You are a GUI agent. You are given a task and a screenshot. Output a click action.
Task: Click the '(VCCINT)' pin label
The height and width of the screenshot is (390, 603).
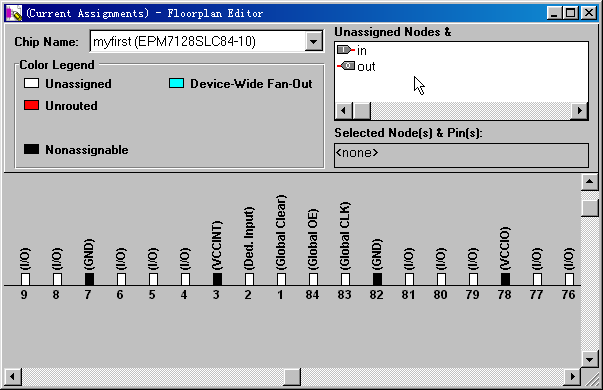217,245
